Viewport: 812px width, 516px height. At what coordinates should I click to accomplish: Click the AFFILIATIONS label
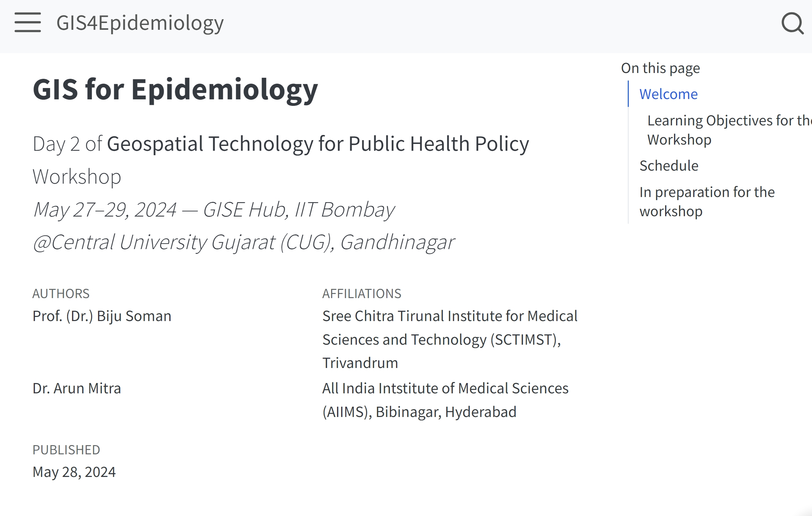pyautogui.click(x=362, y=294)
